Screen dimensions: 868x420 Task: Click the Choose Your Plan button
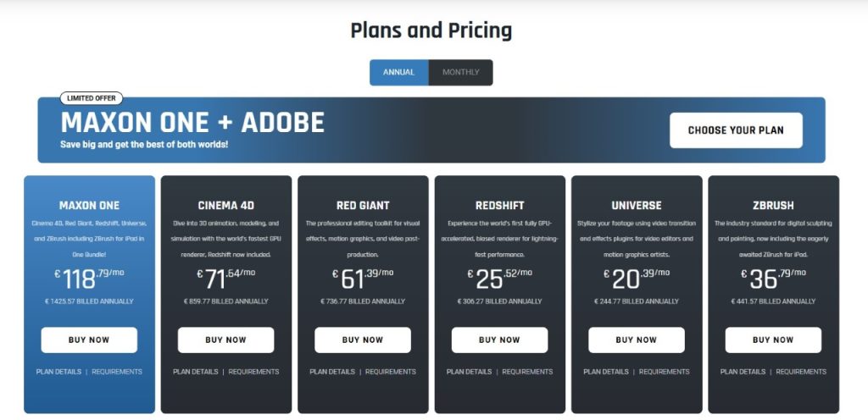coord(735,130)
